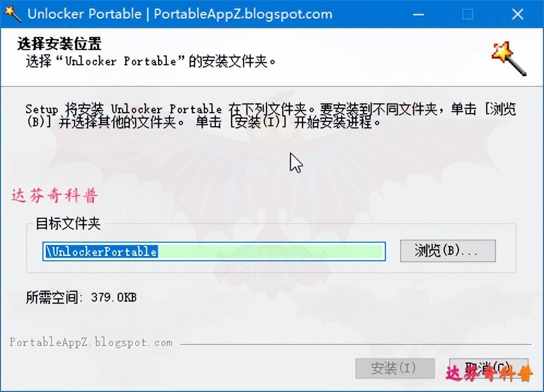Click the grayed-out maximize window button
The image size is (544, 392).
coord(467,14)
